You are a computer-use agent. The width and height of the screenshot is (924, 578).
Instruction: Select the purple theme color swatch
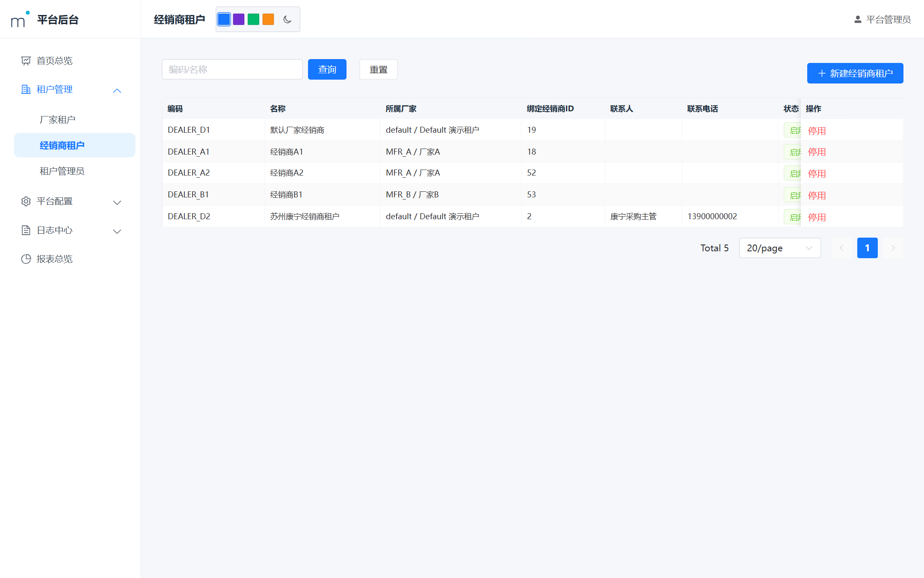(x=239, y=19)
